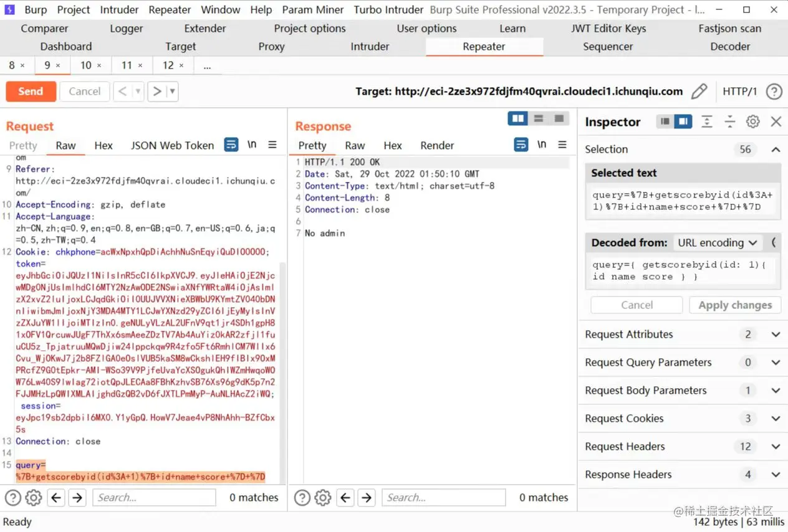Click the Response search field

coord(443,497)
